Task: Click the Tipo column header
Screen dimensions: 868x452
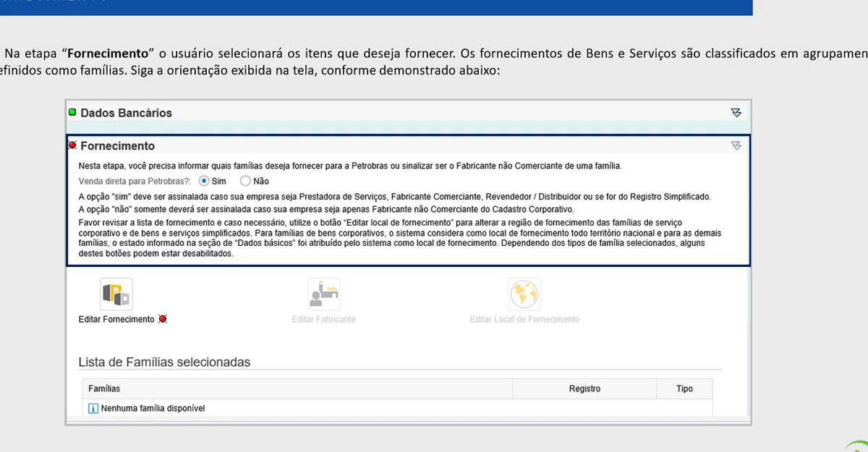Action: point(684,389)
